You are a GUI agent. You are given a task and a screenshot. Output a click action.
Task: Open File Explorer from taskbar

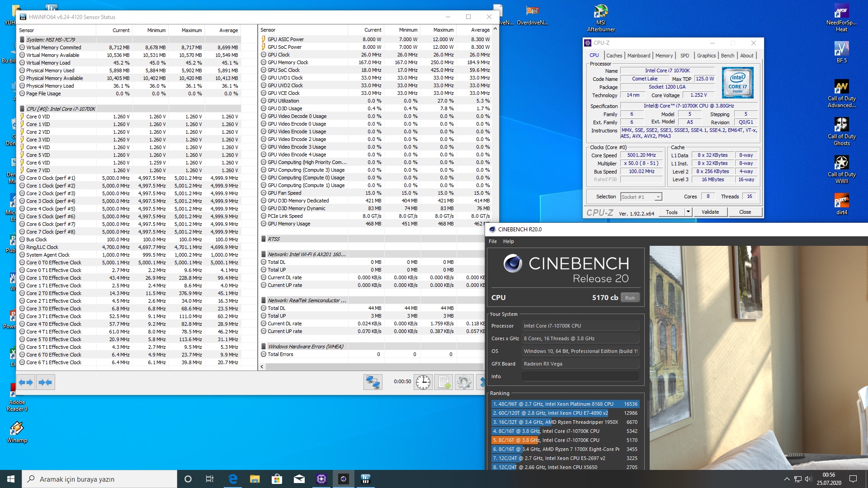click(255, 479)
